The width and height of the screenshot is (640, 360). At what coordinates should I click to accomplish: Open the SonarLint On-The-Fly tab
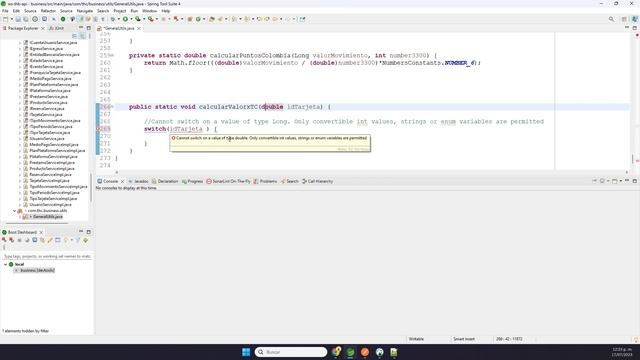[228, 181]
